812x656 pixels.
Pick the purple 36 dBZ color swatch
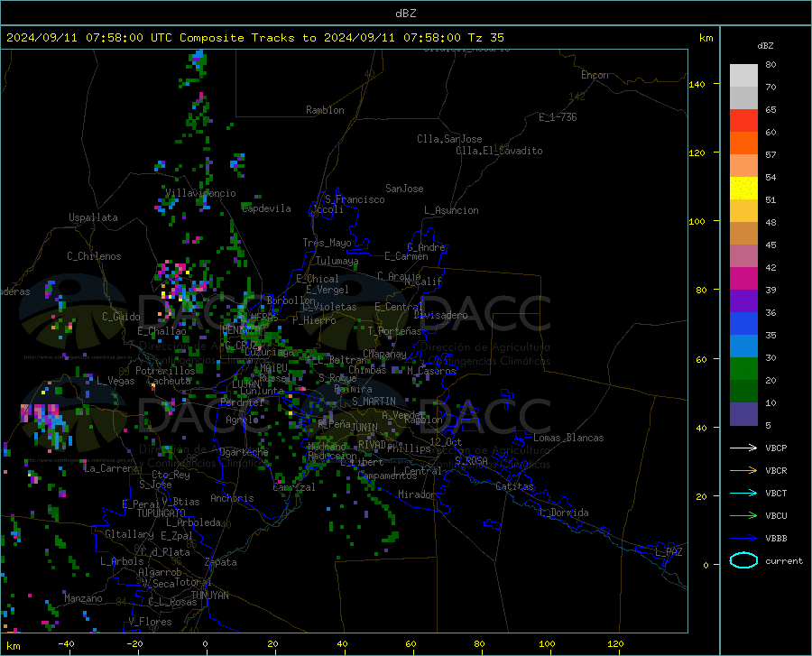pos(743,301)
